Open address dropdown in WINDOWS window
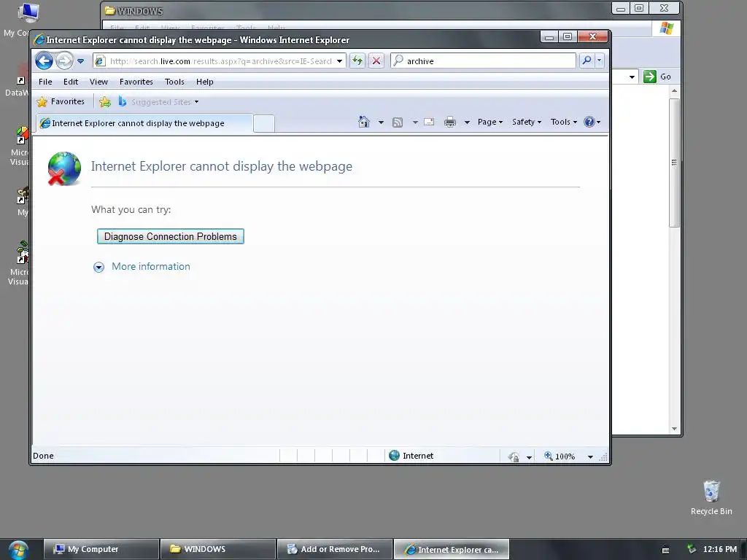The image size is (747, 560). click(632, 77)
